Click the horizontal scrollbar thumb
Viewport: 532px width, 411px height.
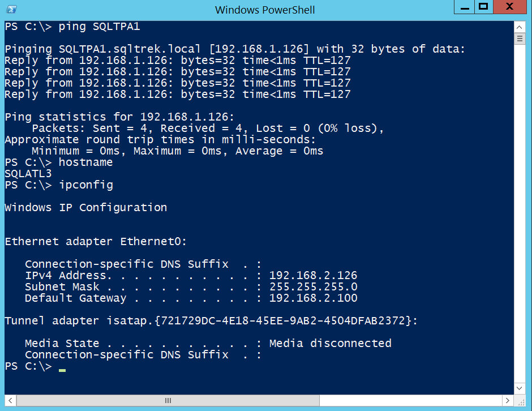pos(168,400)
